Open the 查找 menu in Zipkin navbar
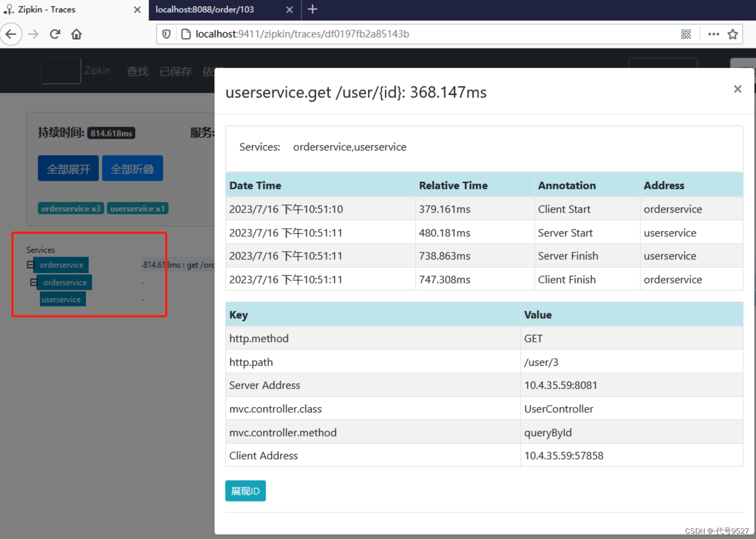 [x=138, y=71]
